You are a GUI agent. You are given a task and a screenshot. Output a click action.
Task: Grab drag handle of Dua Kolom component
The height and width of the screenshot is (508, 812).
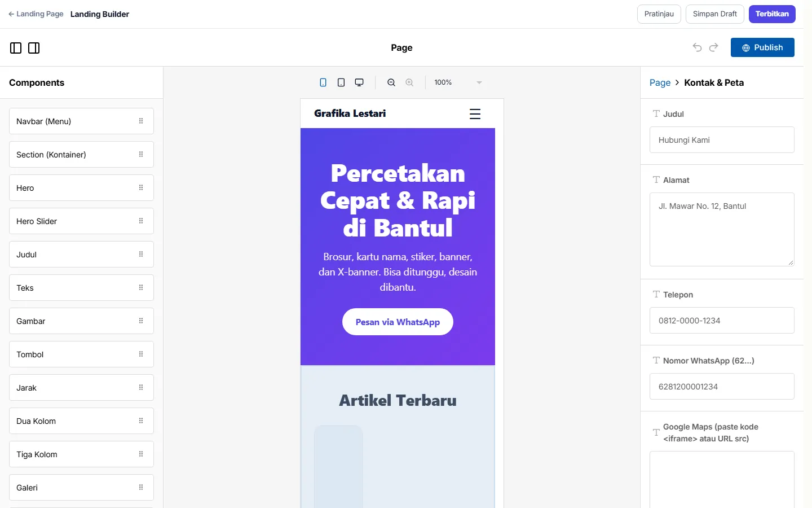[x=141, y=421]
